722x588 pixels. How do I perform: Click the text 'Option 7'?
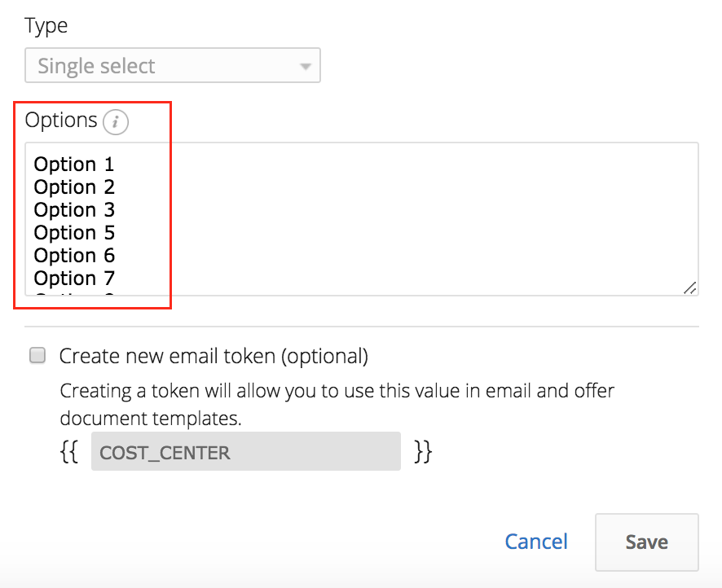click(x=74, y=278)
